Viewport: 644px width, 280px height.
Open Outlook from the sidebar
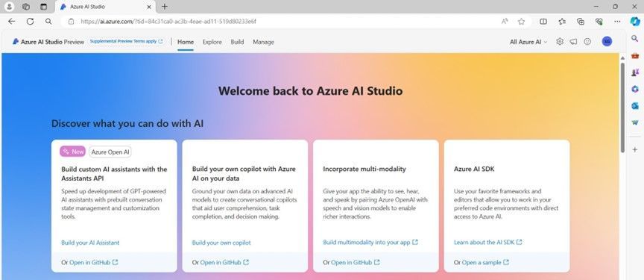(635, 106)
